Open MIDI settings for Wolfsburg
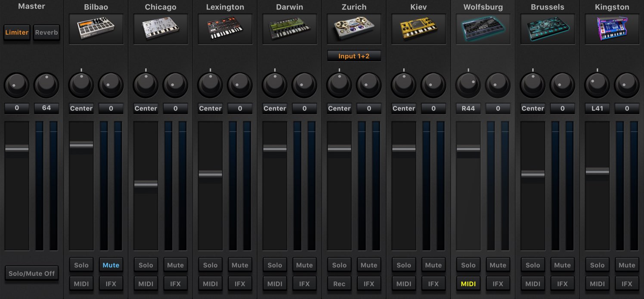This screenshot has height=299, width=644. pyautogui.click(x=468, y=284)
